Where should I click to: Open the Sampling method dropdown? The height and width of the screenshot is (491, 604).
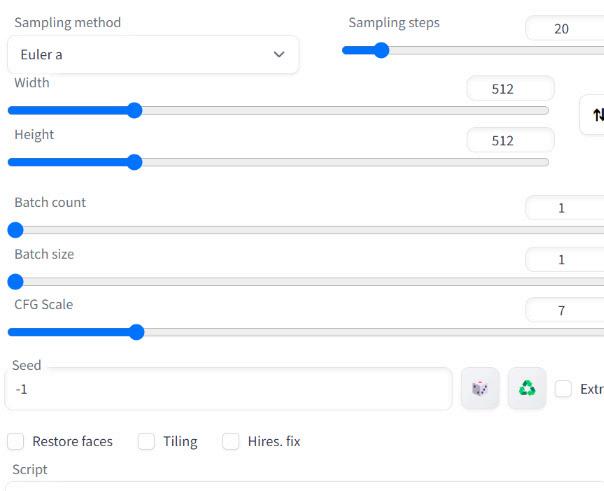coord(153,55)
